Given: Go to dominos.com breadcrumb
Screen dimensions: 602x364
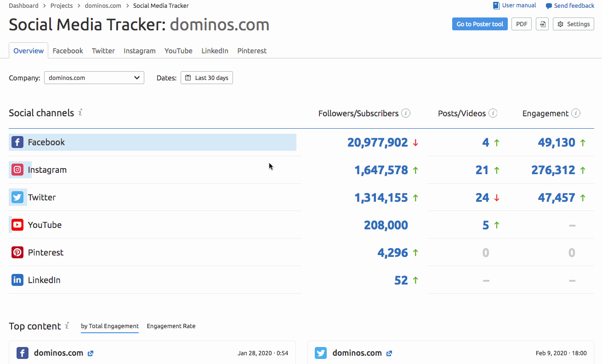Looking at the screenshot, I should pyautogui.click(x=103, y=6).
